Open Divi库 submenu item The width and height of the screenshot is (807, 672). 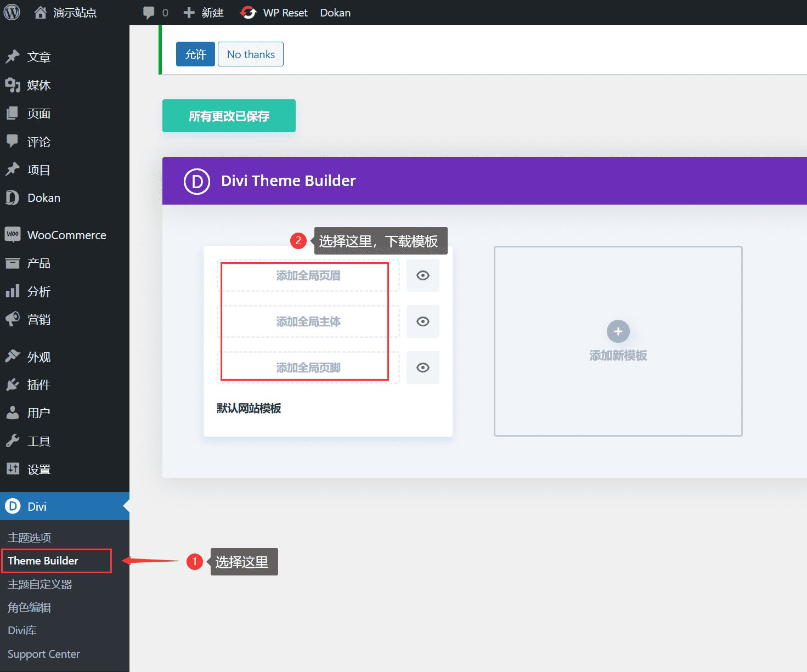pyautogui.click(x=22, y=630)
